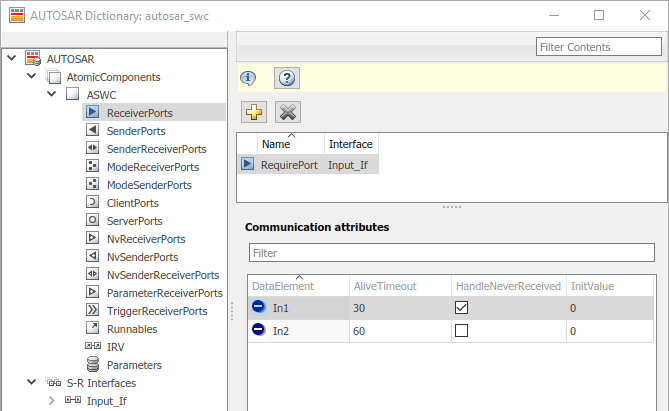Viewport: 669px width, 411px height.
Task: Select the In2 data element name
Action: coord(281,331)
